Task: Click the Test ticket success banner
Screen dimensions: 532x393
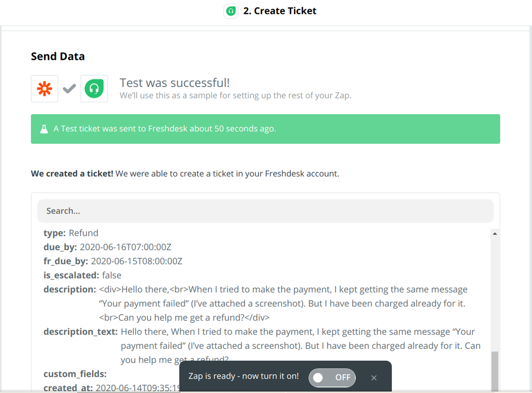Action: click(x=265, y=128)
